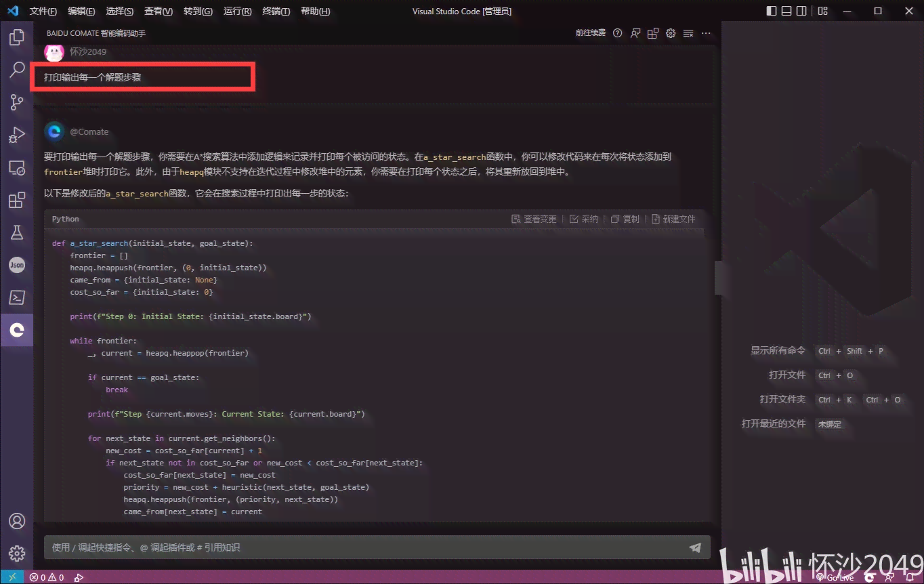Click the help question-mark icon in Comate header
924x584 pixels.
click(x=617, y=33)
